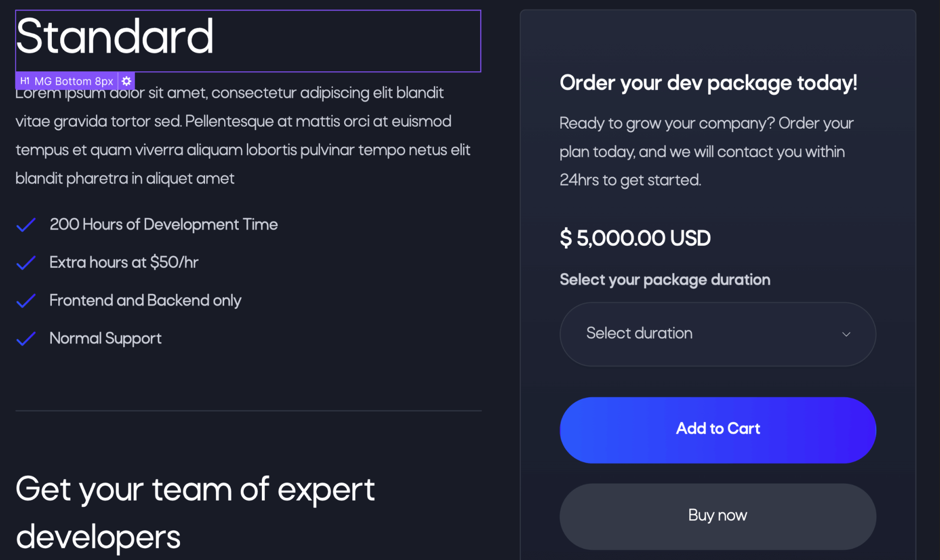
Task: Click the "$ 5,000.00 USD" price
Action: 635,238
